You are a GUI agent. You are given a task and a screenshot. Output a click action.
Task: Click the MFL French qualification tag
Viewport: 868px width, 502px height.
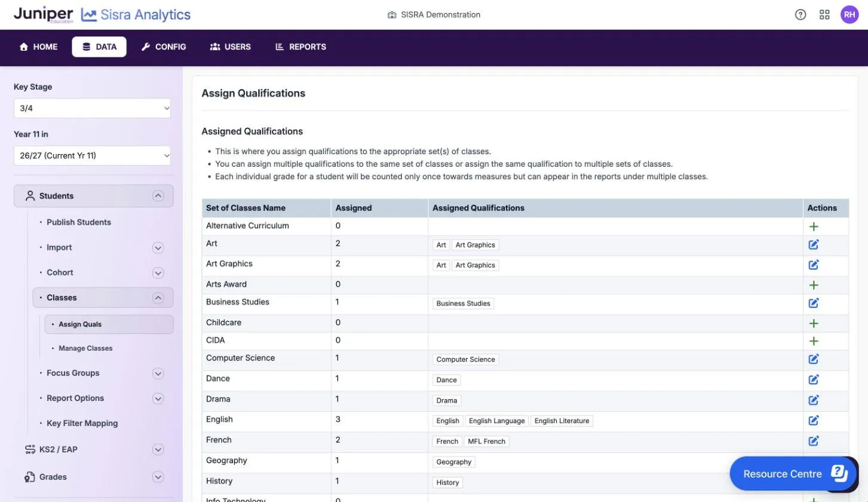[486, 441]
